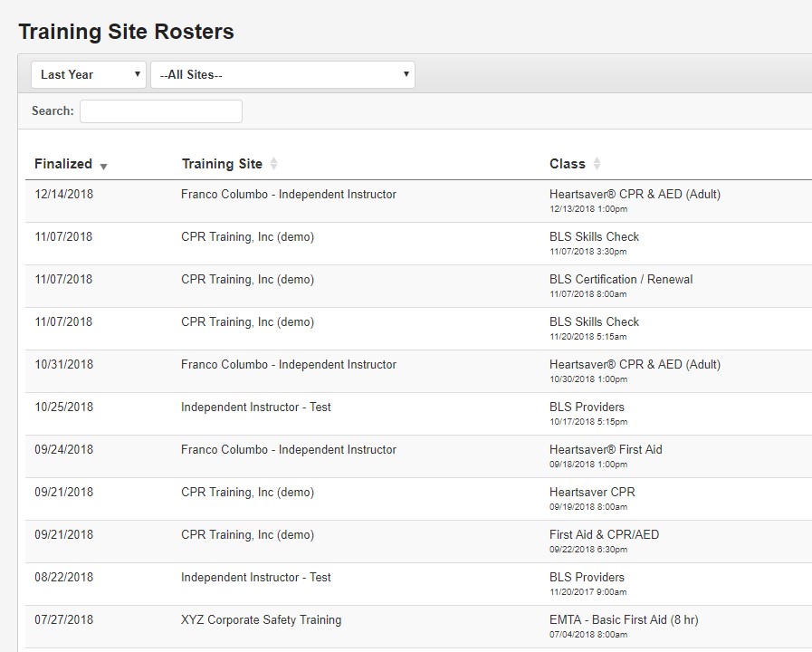Click the Class column sort arrows icon

pos(597,164)
